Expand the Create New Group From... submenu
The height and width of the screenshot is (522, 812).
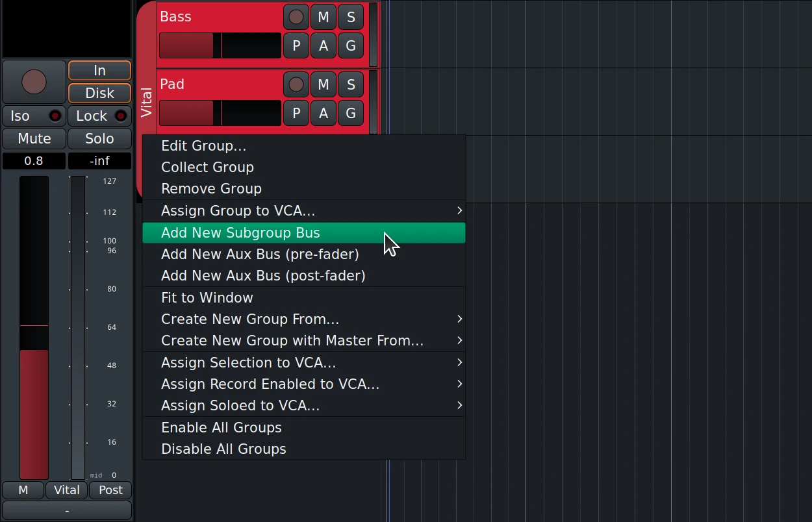(x=304, y=319)
